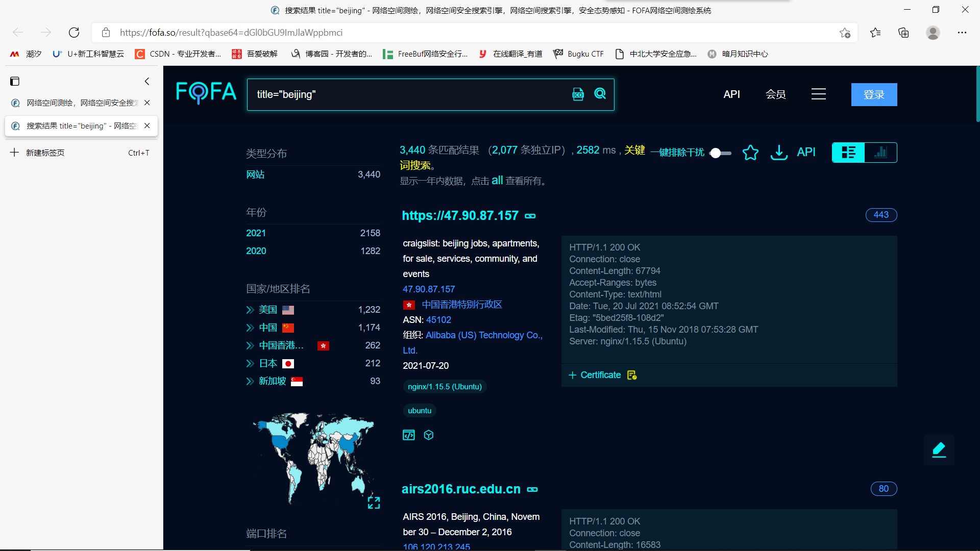This screenshot has width=980, height=551.
Task: Expand the 美国 country entry
Action: tap(250, 310)
